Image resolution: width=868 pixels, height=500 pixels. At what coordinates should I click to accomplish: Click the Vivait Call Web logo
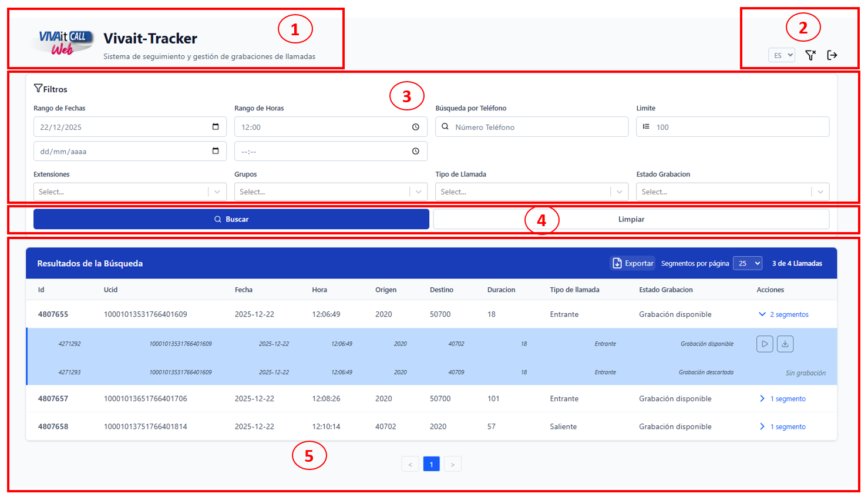click(x=63, y=42)
